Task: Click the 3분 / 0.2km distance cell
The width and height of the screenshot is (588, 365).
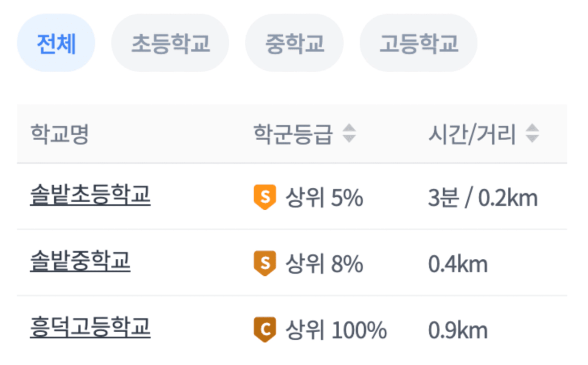Action: 483,198
